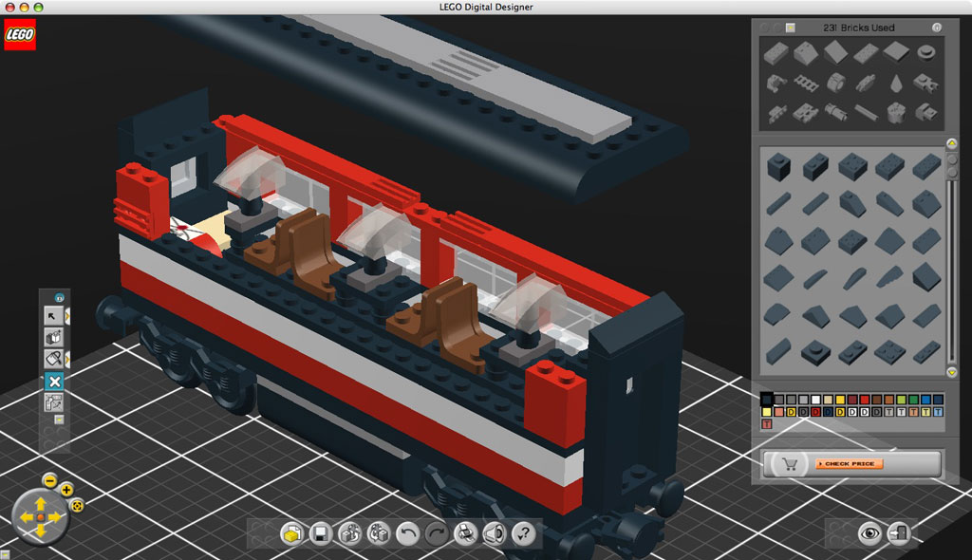Select the Clone tool
The height and width of the screenshot is (560, 972).
[x=54, y=337]
